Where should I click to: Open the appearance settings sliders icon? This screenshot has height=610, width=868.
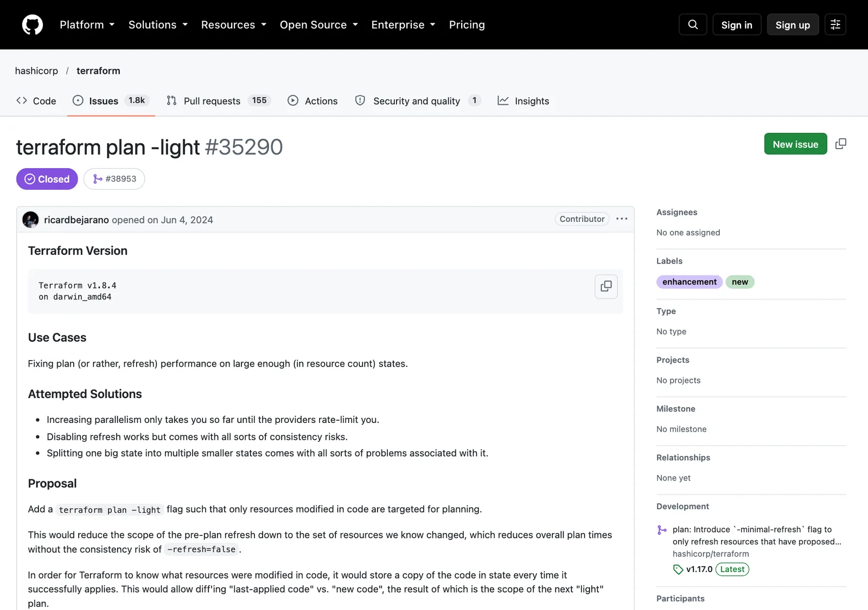coord(835,25)
